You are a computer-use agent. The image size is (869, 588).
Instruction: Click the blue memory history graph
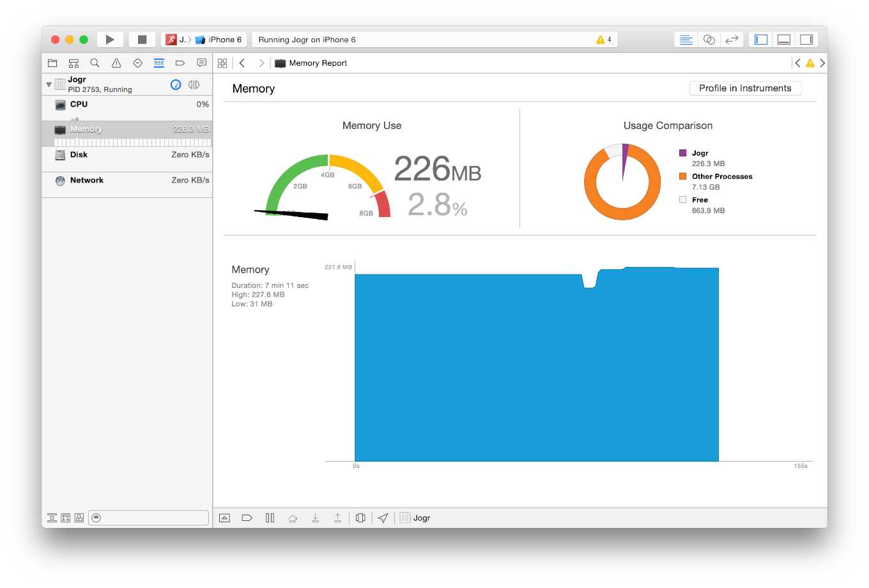tap(537, 365)
